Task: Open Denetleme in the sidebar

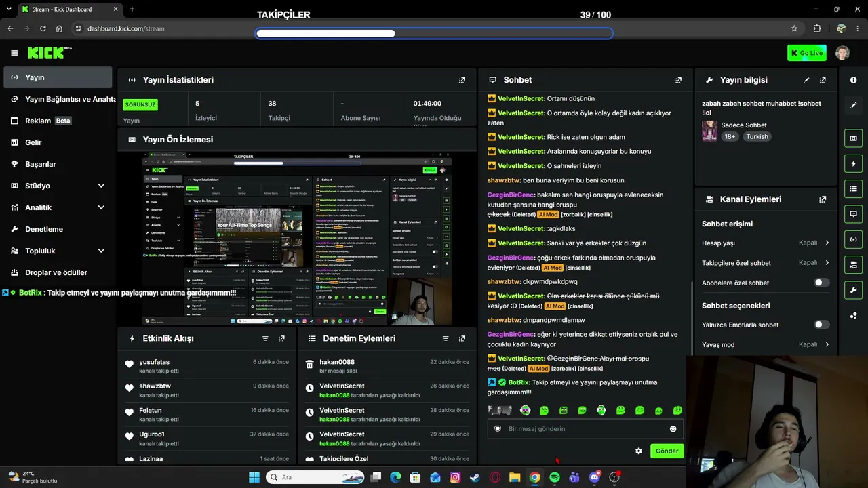Action: pyautogui.click(x=58, y=229)
